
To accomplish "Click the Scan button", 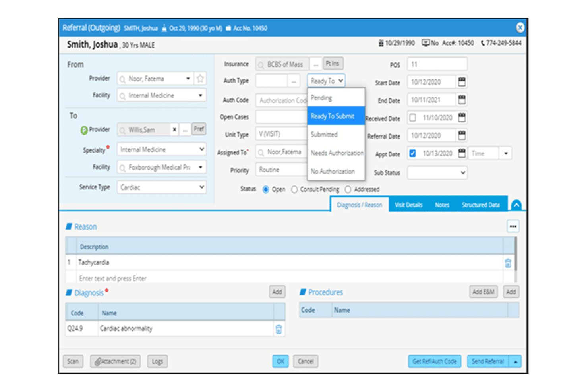I will (x=73, y=361).
